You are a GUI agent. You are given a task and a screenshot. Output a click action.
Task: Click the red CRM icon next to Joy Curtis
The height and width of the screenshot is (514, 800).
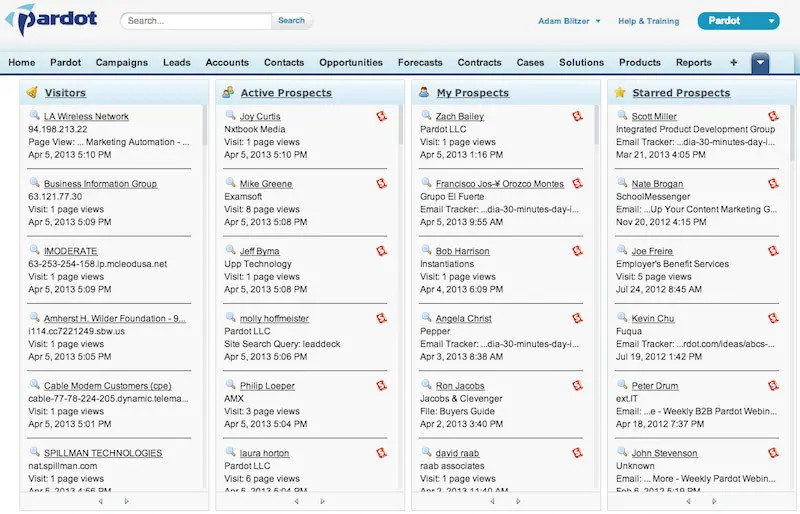pos(382,117)
